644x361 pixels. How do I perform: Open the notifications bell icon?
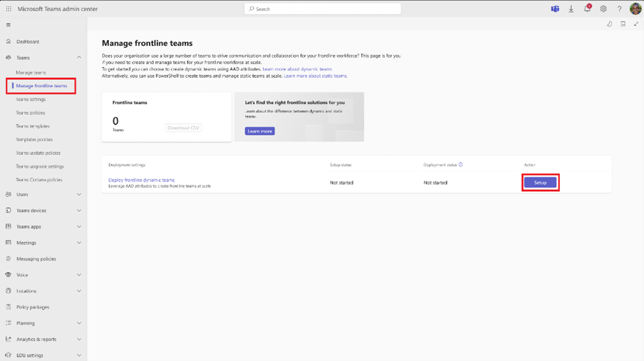pyautogui.click(x=588, y=8)
